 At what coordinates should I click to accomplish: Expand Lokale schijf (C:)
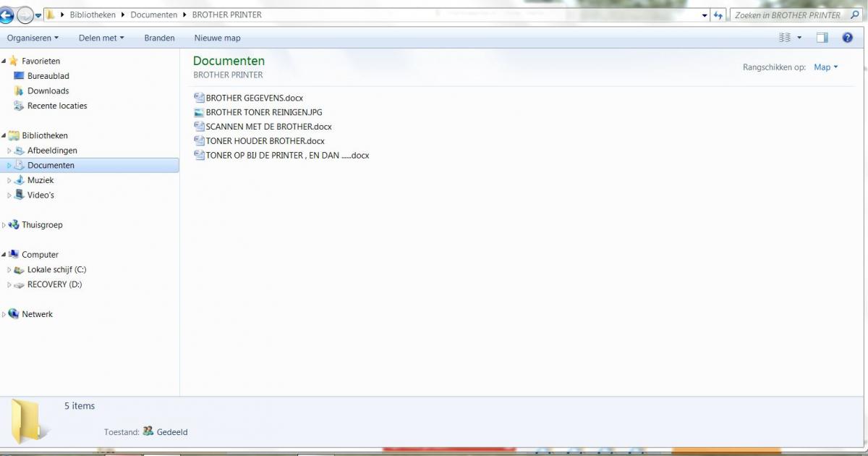pyautogui.click(x=9, y=270)
